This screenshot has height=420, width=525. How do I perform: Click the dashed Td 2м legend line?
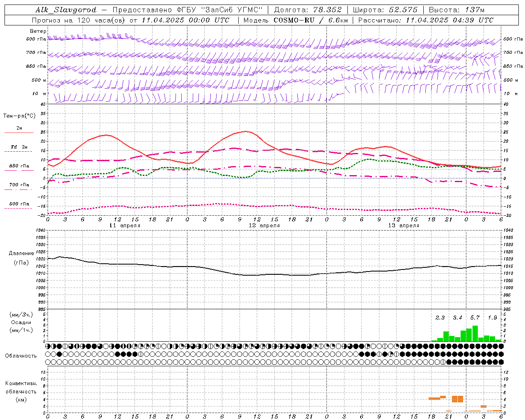18,151
